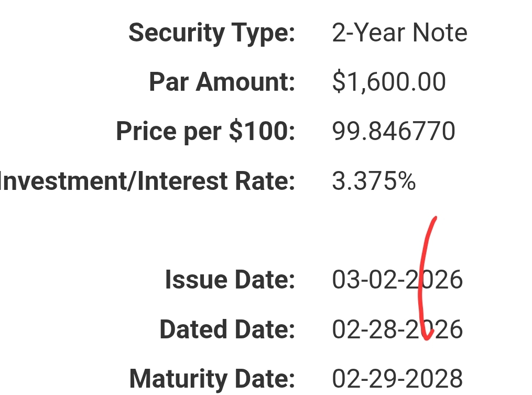Click the word Note in 2-Year Note
The image size is (532, 395).
(x=439, y=33)
